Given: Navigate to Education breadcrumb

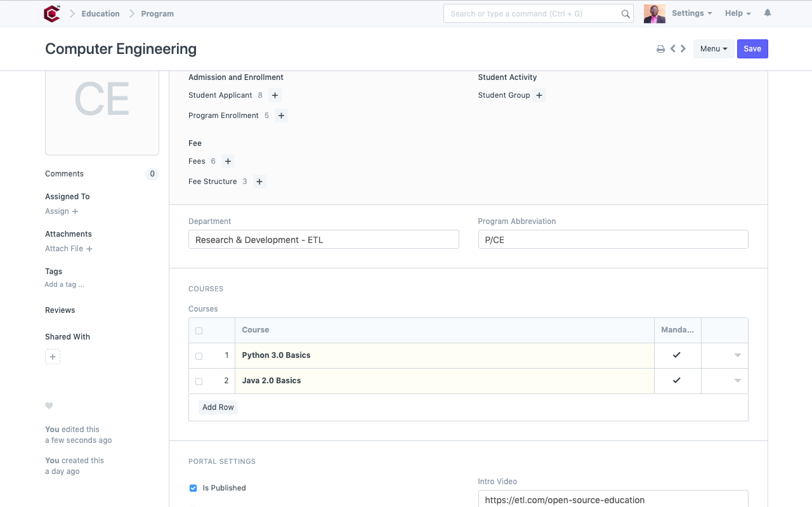Looking at the screenshot, I should pos(100,13).
